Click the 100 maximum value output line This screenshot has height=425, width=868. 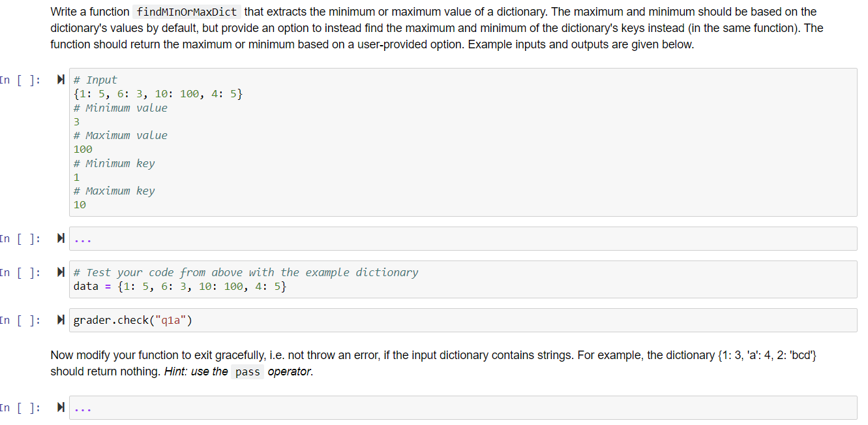[x=83, y=149]
